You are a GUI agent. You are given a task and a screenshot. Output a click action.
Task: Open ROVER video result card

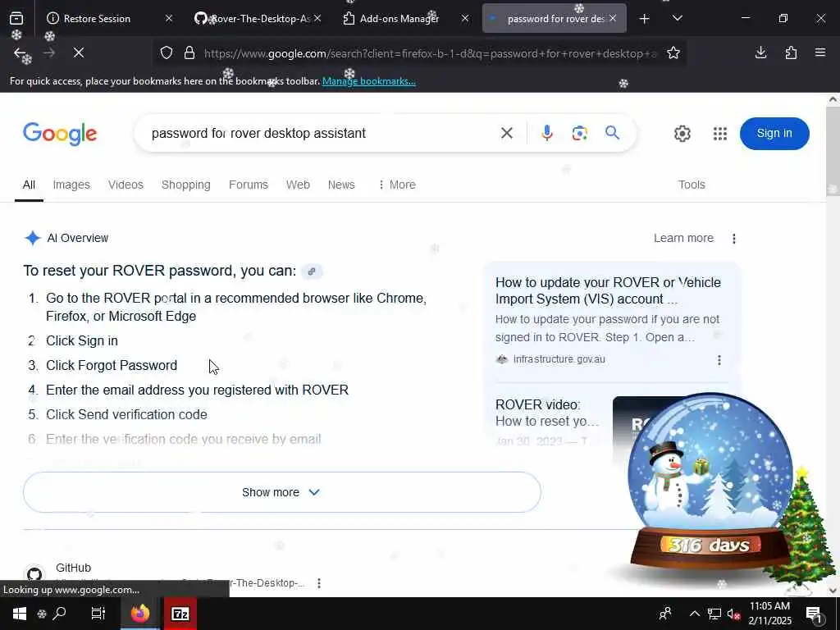click(x=547, y=413)
